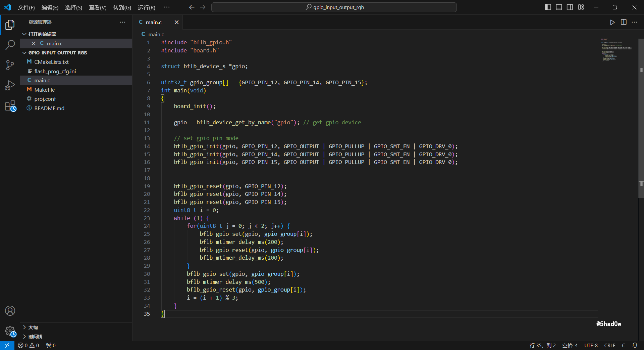
Task: Click line number 35 in gutter
Action: click(147, 314)
